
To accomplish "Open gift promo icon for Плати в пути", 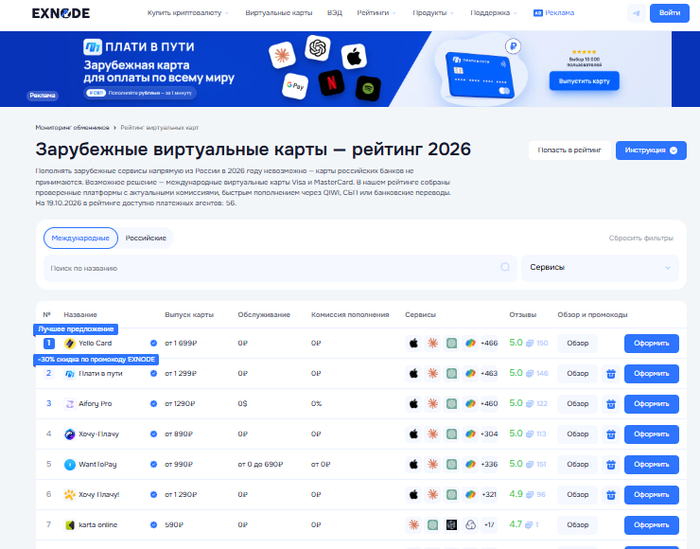I will 611,374.
